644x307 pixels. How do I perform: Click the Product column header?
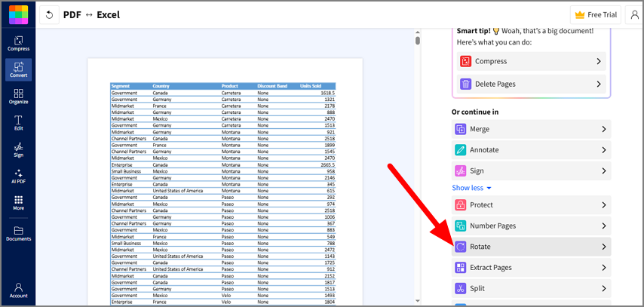pos(230,86)
